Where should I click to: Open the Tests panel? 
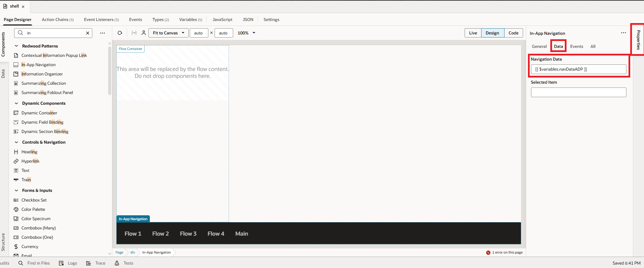[124, 263]
